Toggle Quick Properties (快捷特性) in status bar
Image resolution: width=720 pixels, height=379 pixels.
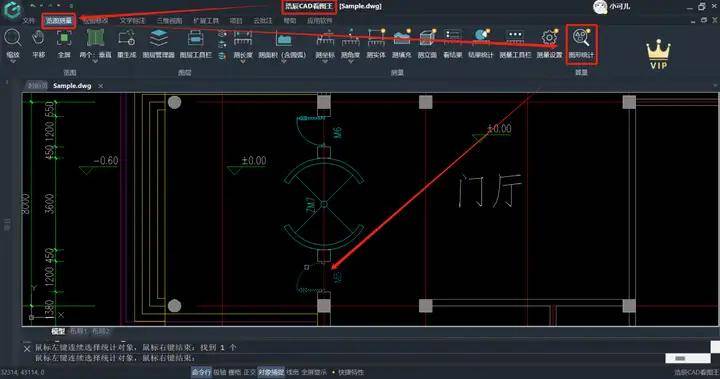coord(351,372)
